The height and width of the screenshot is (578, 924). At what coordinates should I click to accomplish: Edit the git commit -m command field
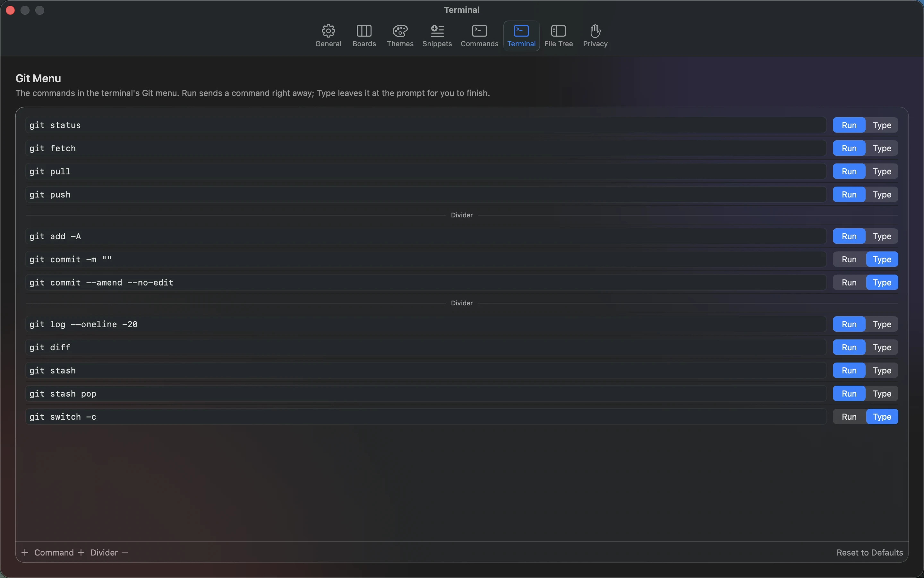click(426, 259)
